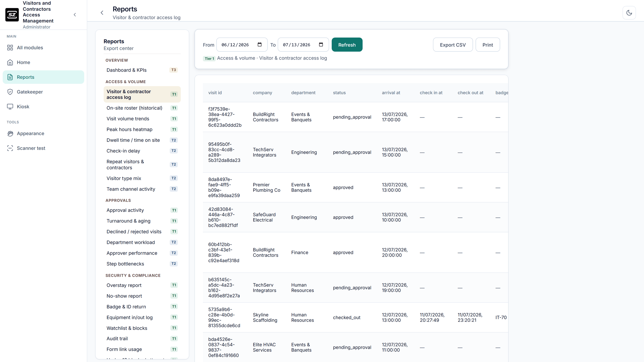Viewport: 644px width, 362px height.
Task: Open Turnaround & aging report
Action: 142,221
